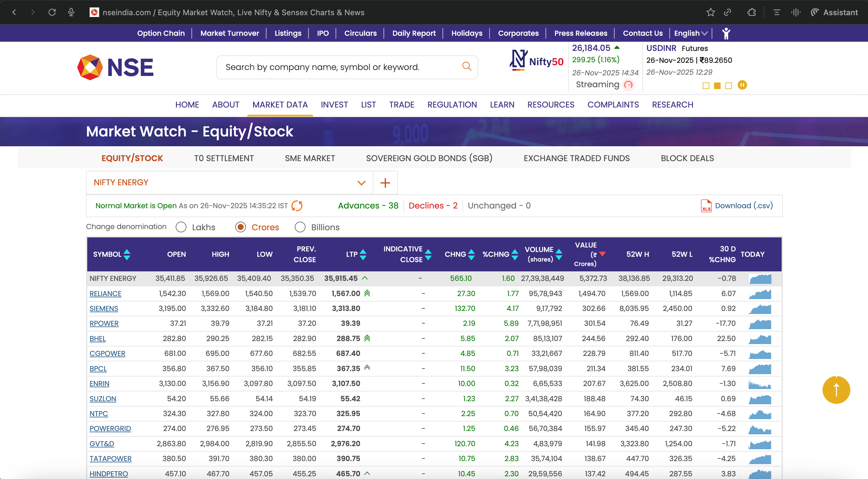Click the plus icon beside index selector

pos(385,183)
